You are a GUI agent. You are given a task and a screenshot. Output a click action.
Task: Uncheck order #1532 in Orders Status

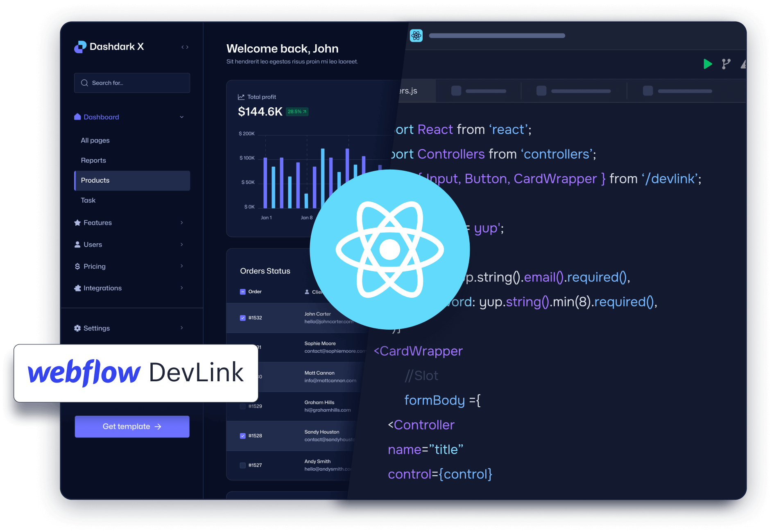coord(242,318)
